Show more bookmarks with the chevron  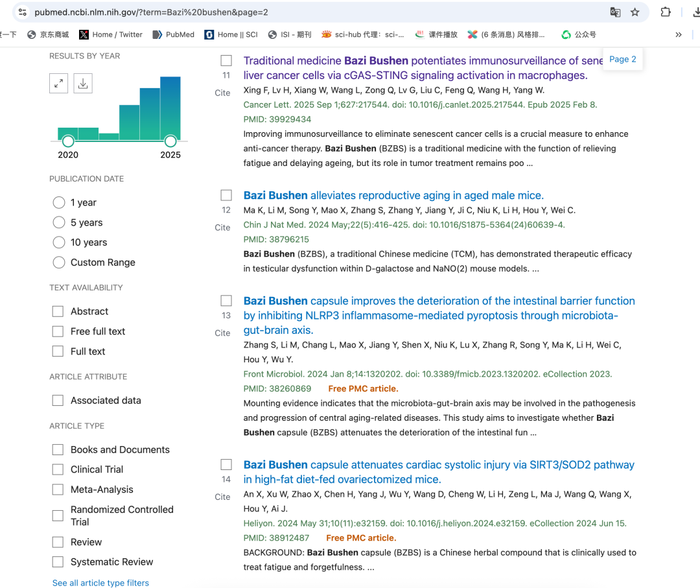679,34
